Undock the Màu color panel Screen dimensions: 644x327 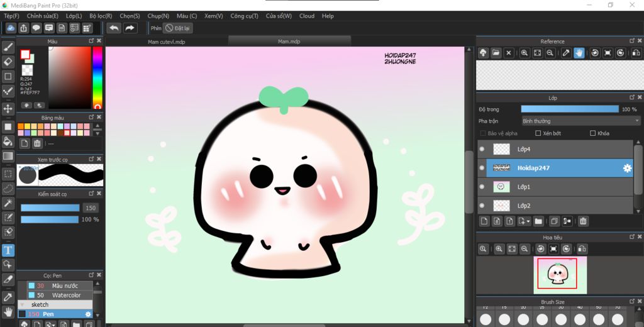pos(91,41)
